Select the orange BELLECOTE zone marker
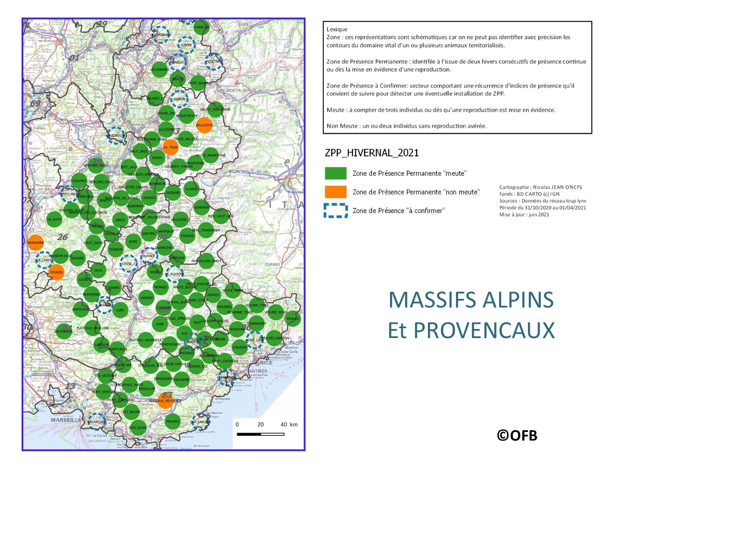This screenshot has width=756, height=534. click(x=204, y=125)
